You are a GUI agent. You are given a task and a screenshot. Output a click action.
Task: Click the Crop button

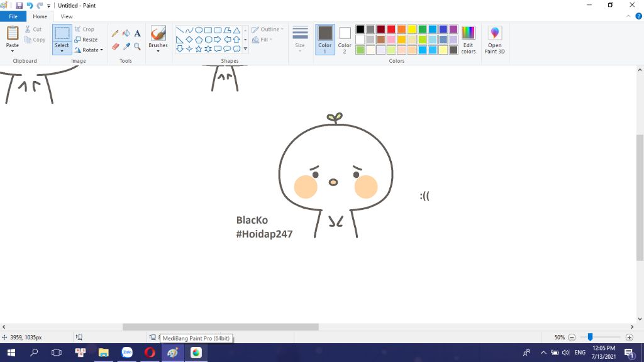pos(85,30)
